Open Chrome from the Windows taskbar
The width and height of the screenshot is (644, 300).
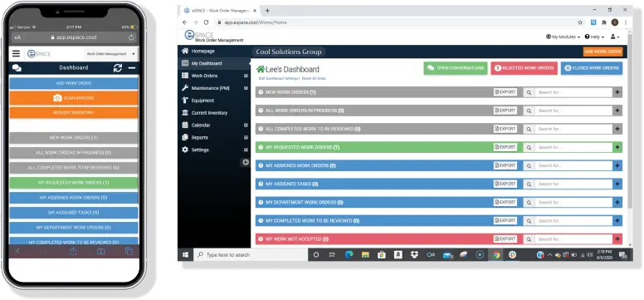tap(496, 255)
